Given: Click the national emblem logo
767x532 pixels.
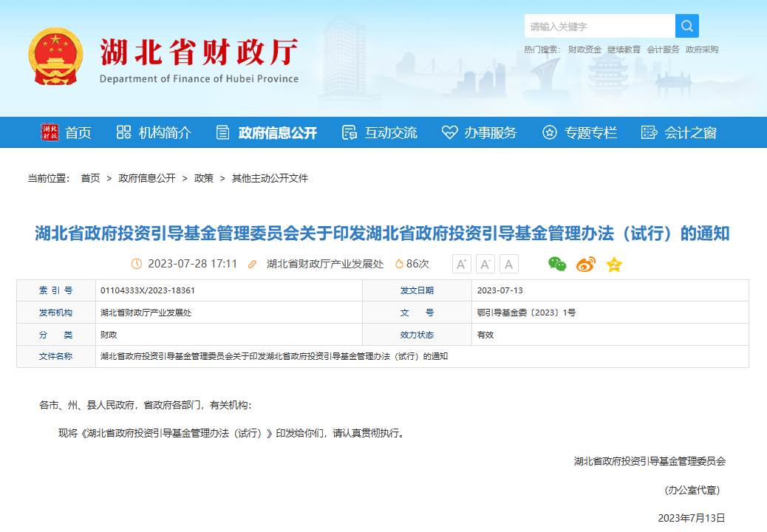Looking at the screenshot, I should 55,56.
